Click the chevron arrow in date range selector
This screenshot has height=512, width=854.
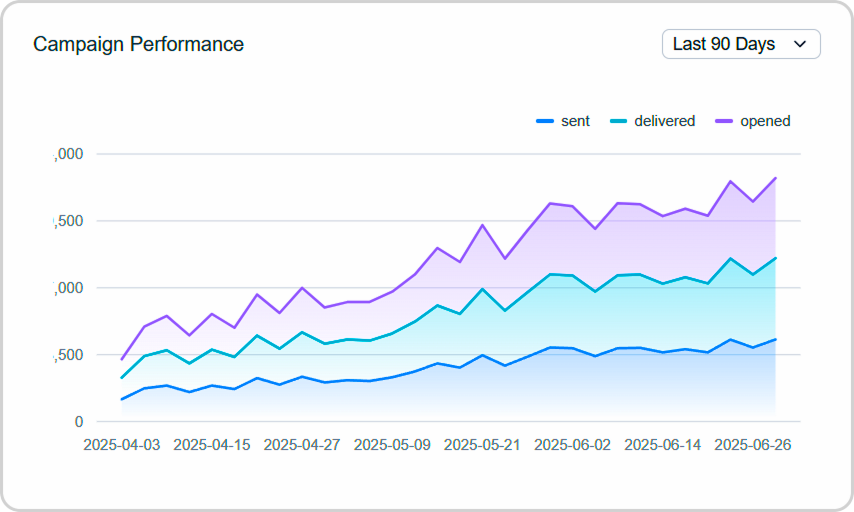point(800,44)
